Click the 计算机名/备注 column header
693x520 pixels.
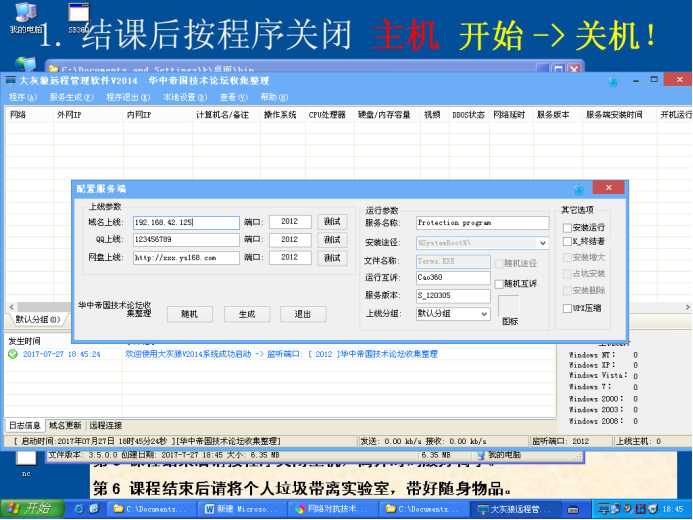(x=222, y=115)
